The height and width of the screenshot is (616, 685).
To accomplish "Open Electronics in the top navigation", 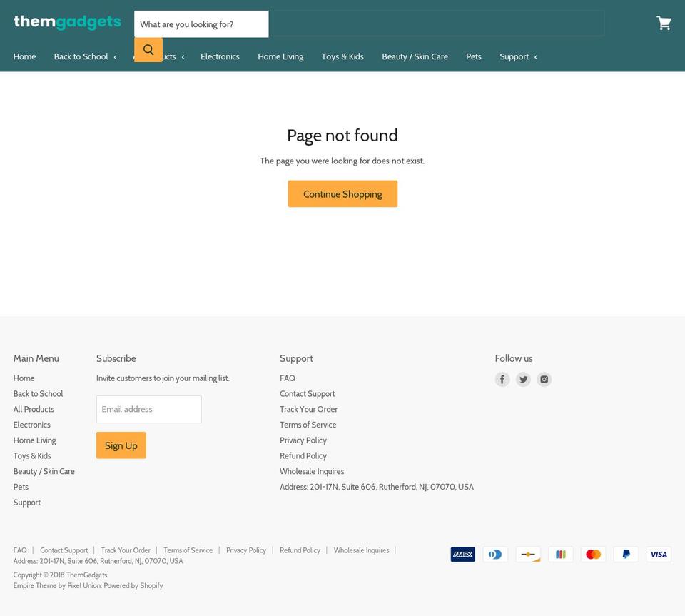I will (220, 56).
